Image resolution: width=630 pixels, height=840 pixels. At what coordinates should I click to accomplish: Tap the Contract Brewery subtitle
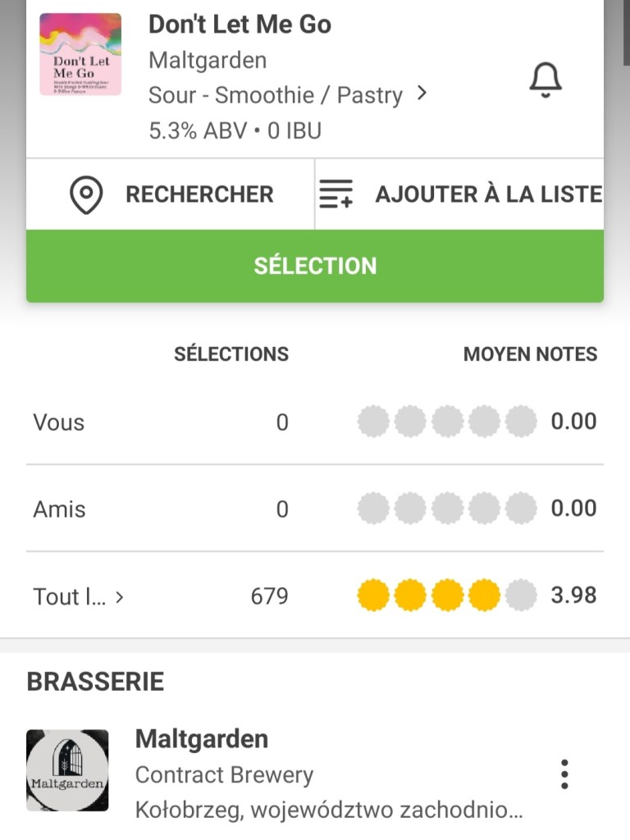[224, 775]
